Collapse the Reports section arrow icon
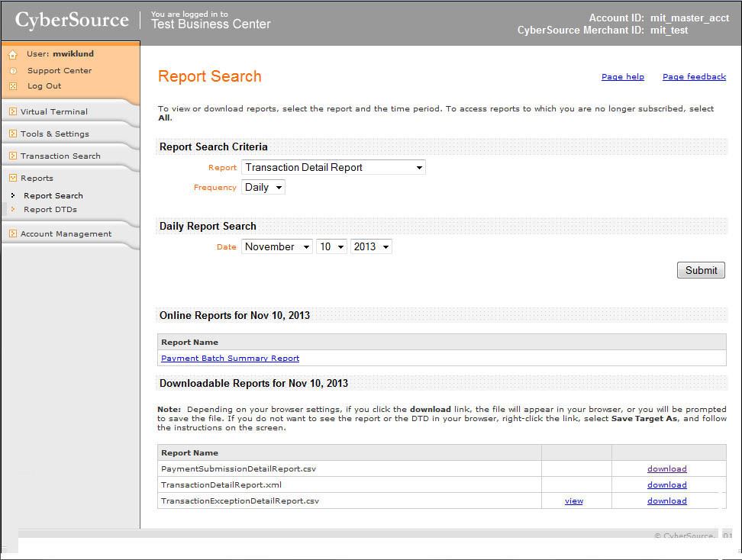 pyautogui.click(x=13, y=178)
